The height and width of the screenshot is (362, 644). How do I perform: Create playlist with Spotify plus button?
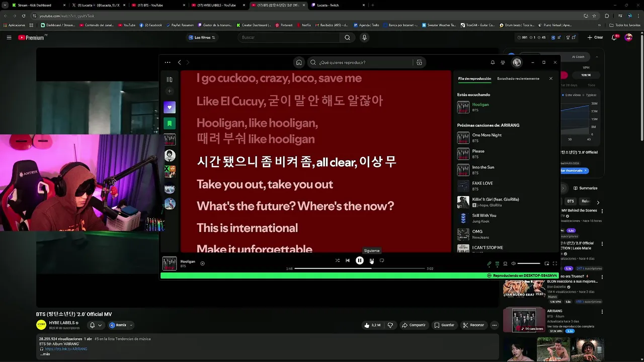170,91
